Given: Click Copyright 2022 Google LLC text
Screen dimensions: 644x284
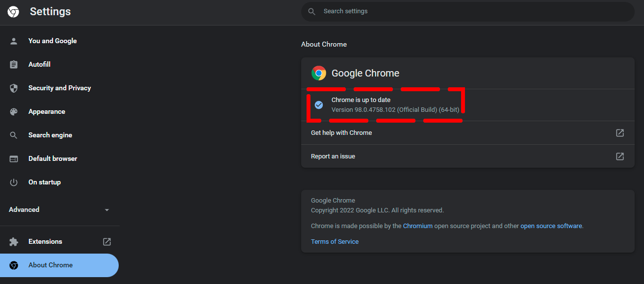Looking at the screenshot, I should click(378, 210).
